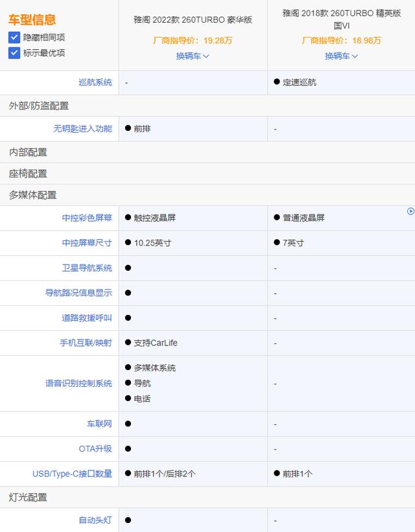
Task: Click the 雅阁 2018款 260TURBO 精英版 title
Action: 342,19
